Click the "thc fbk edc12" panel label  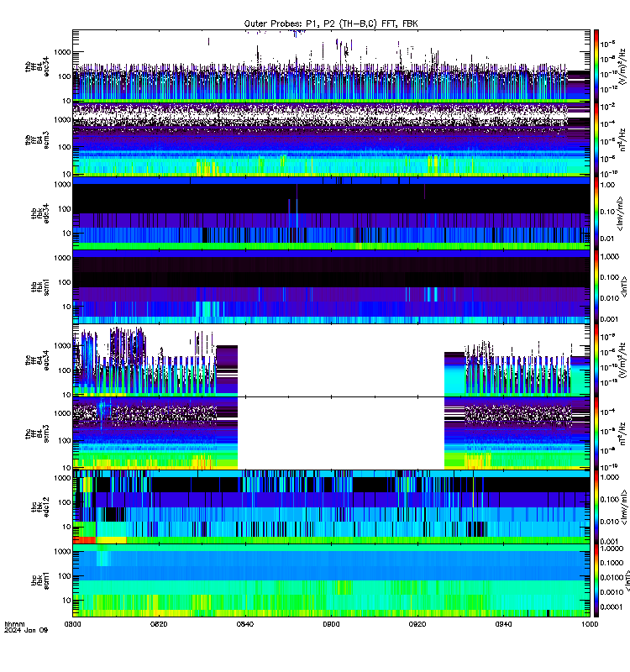coord(40,507)
